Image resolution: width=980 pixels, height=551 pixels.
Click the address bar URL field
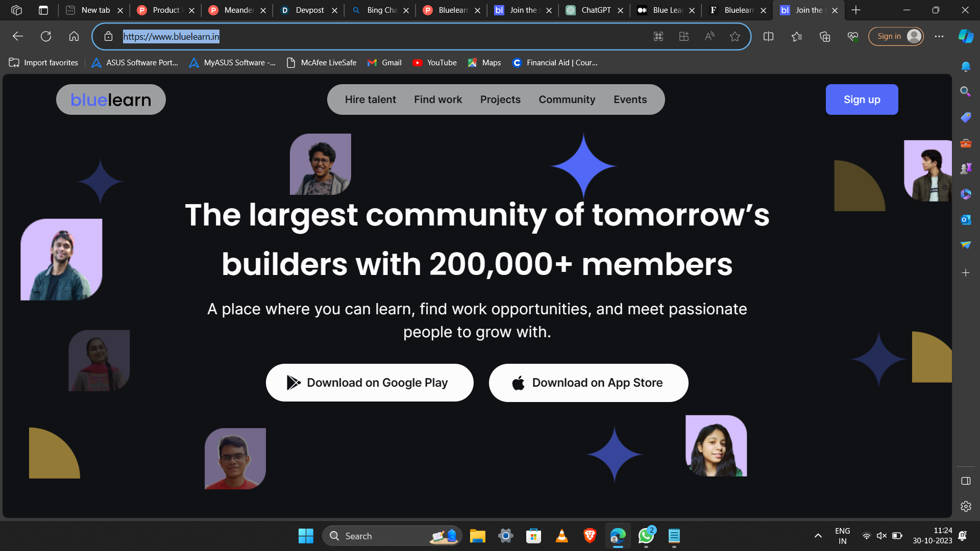(x=357, y=36)
